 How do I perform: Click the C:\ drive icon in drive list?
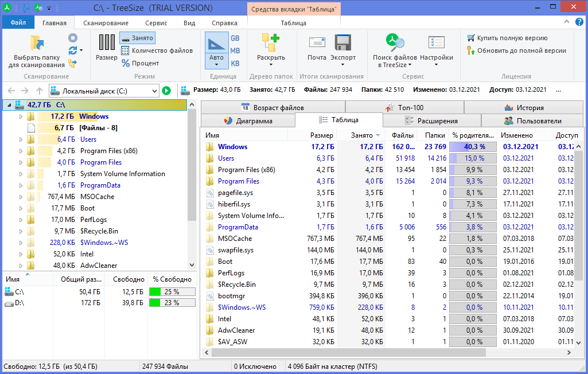tap(9, 291)
